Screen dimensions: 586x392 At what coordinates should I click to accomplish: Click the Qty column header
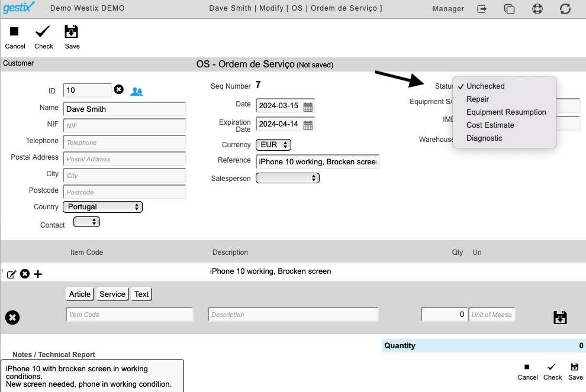(458, 252)
